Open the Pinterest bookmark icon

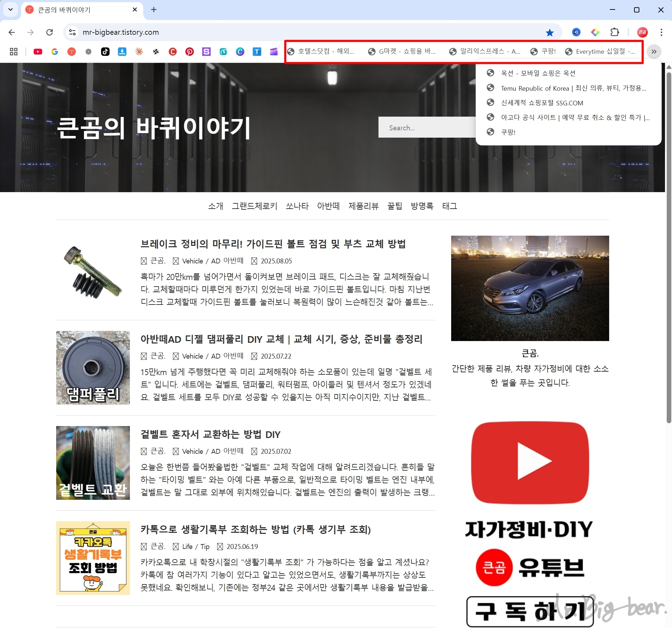(x=189, y=52)
